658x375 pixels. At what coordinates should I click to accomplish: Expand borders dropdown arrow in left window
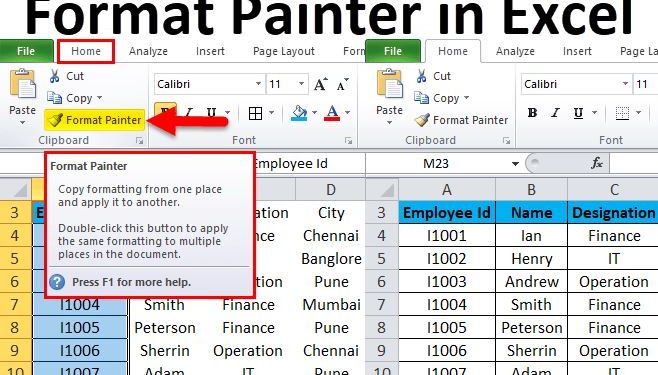pyautogui.click(x=271, y=112)
